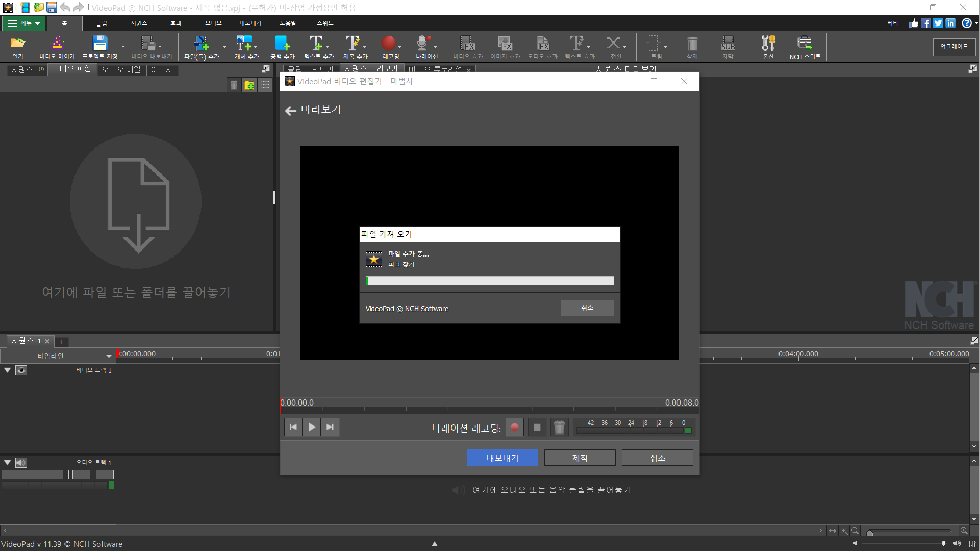The width and height of the screenshot is (980, 551).
Task: Open 옵션 settings tools icon
Action: 768,43
